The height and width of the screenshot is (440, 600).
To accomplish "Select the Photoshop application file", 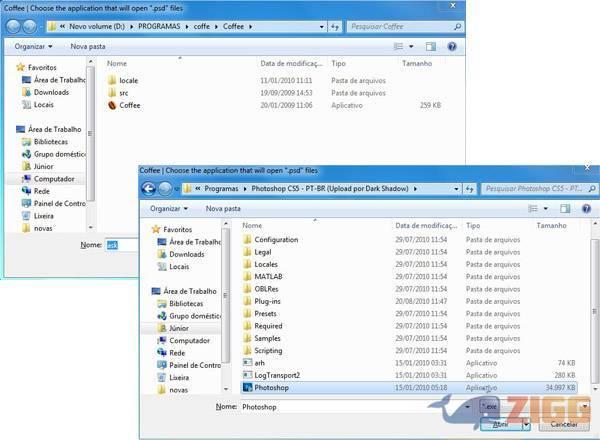I will point(270,386).
